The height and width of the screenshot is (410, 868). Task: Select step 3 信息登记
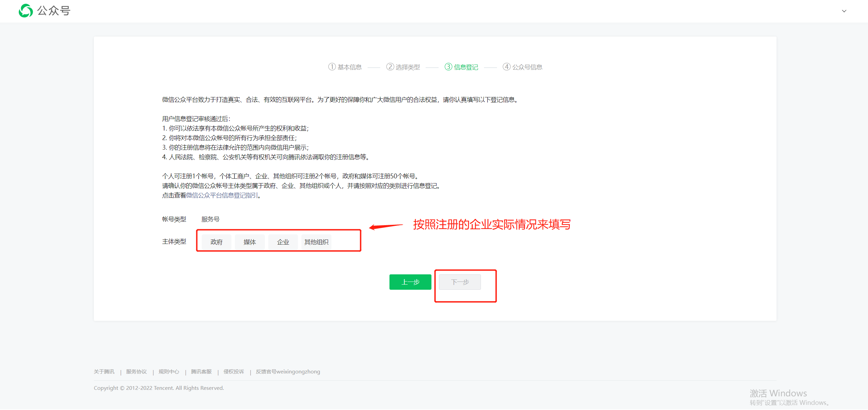pos(461,67)
